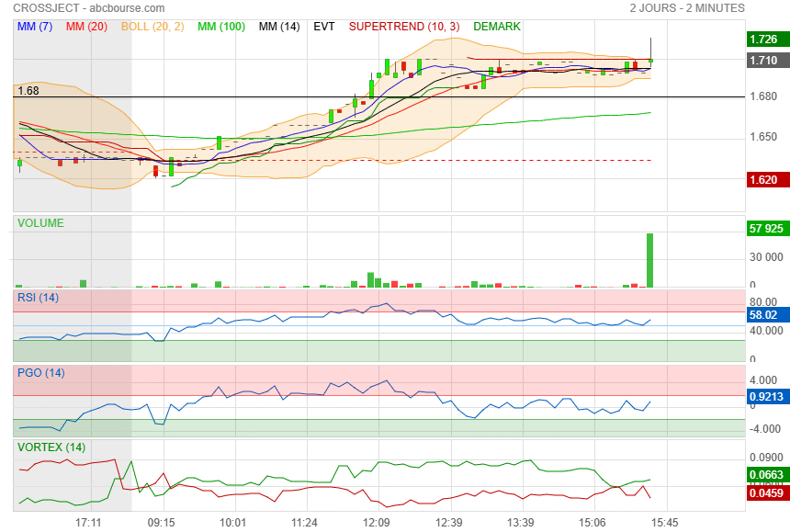The height and width of the screenshot is (532, 790).
Task: Click the MM (7) legend label
Action: pyautogui.click(x=35, y=27)
